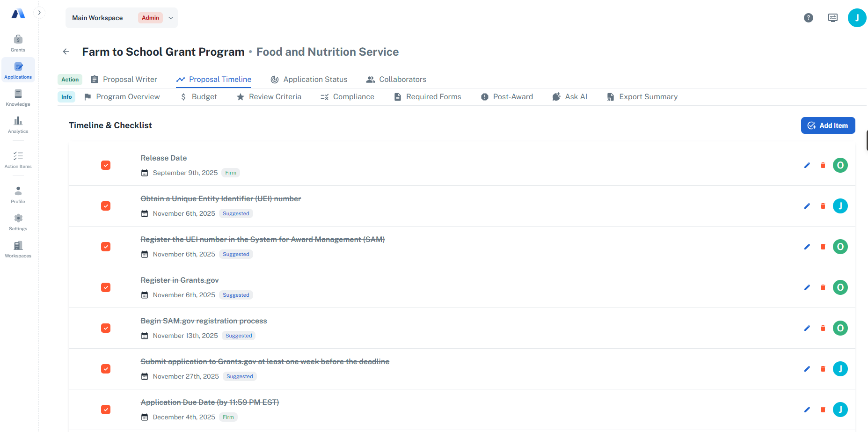Viewport: 868px width, 432px height.
Task: Click the back arrow beside program title
Action: coord(66,52)
